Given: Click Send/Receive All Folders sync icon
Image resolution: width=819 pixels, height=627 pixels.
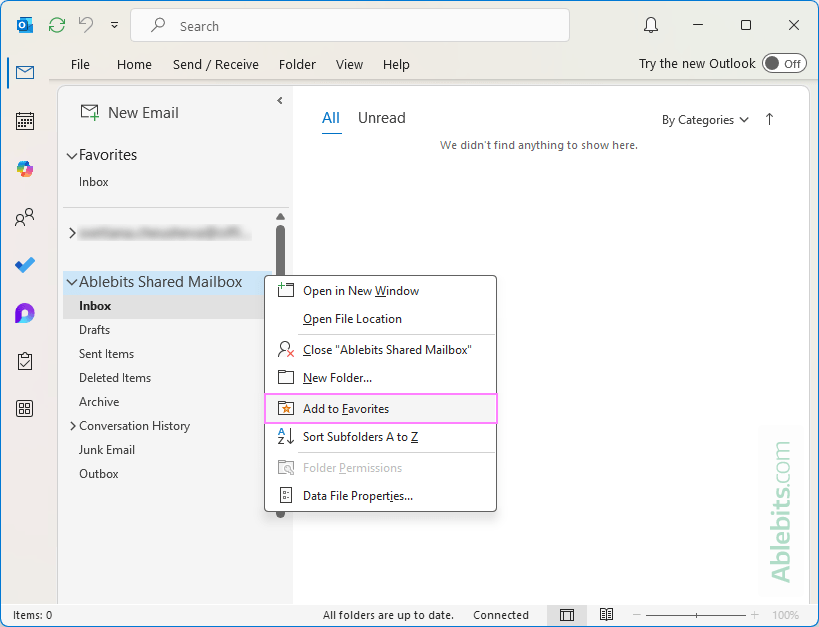Looking at the screenshot, I should point(57,25).
